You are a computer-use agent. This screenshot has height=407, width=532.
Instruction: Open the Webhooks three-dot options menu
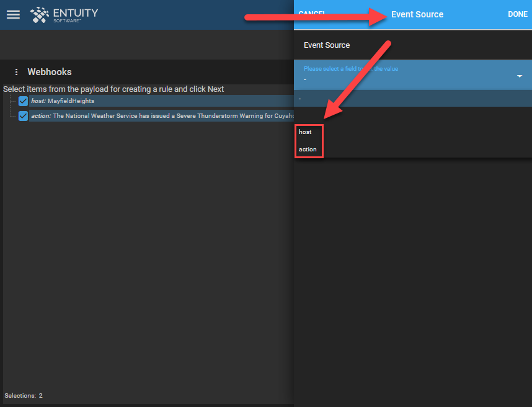tap(16, 72)
